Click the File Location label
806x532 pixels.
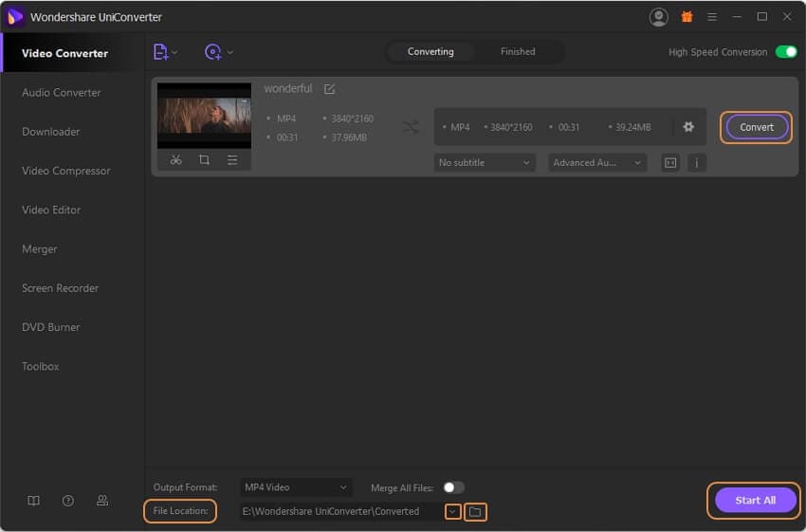tap(180, 511)
